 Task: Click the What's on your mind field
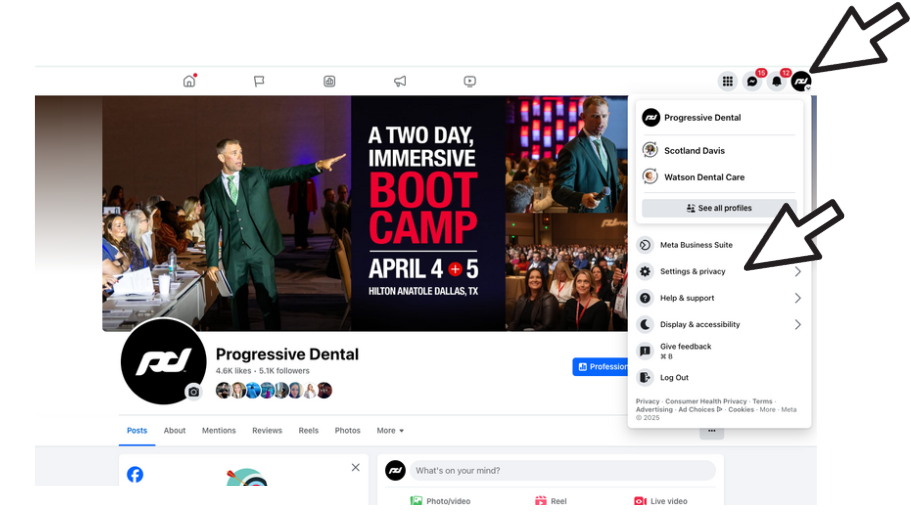562,470
